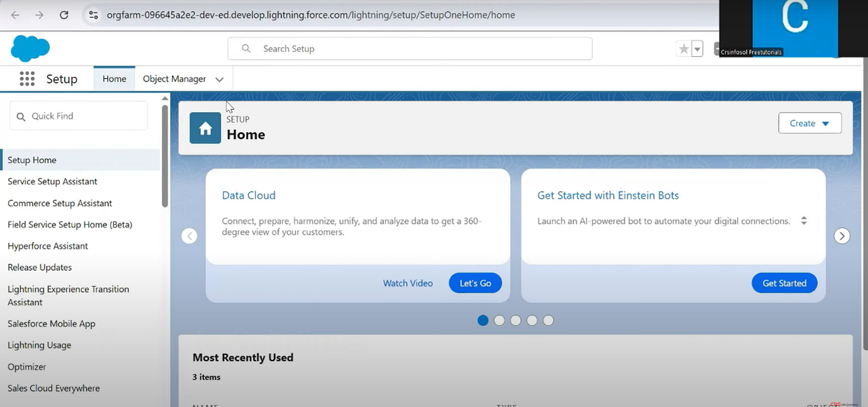Open Commerce Setup Assistant
Viewport: 868px width, 407px height.
point(60,203)
